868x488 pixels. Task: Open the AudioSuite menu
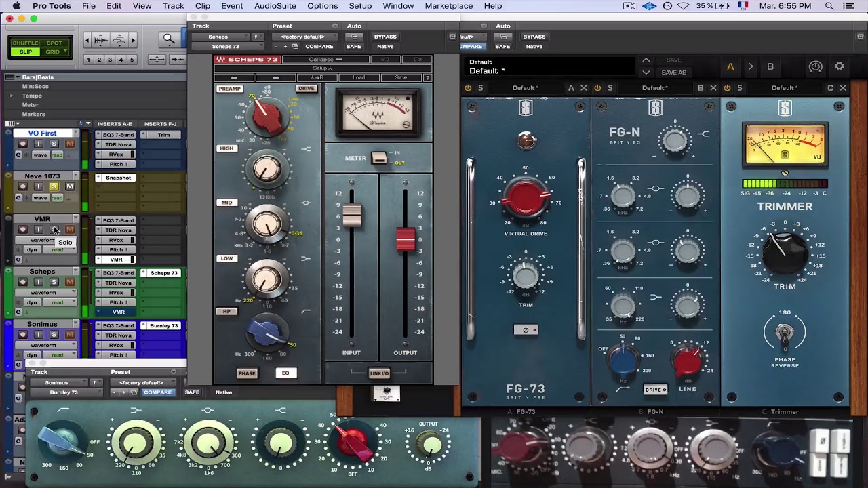[275, 6]
